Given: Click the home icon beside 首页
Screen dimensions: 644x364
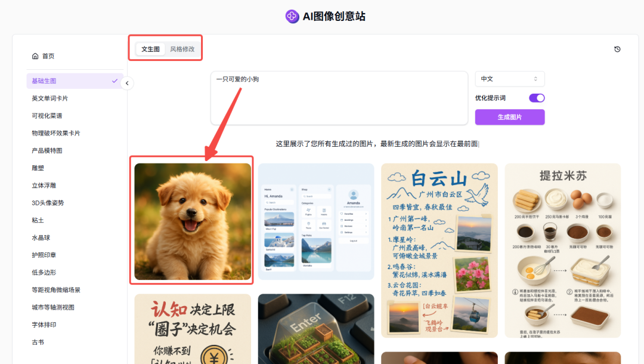Looking at the screenshot, I should pyautogui.click(x=35, y=56).
